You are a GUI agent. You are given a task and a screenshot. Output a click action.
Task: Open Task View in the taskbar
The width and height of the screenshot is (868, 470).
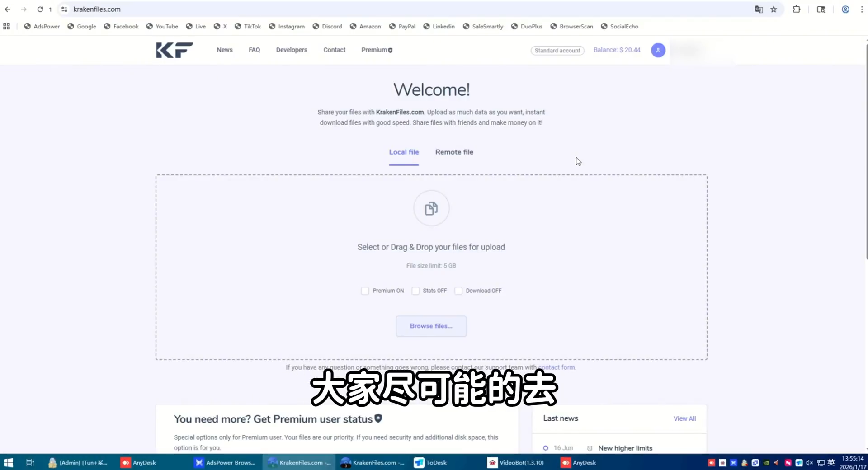pyautogui.click(x=30, y=462)
